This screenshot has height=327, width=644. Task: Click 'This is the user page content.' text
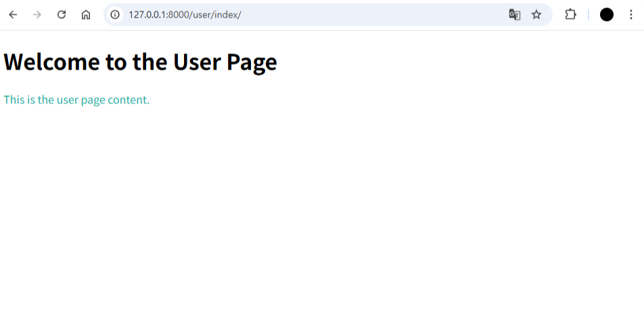(76, 100)
